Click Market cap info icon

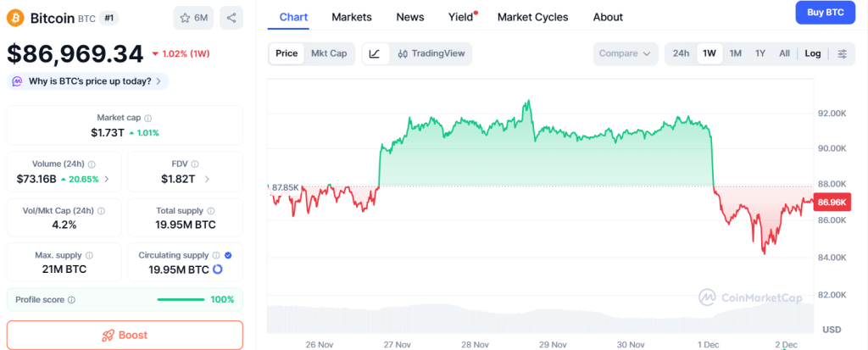click(x=148, y=119)
